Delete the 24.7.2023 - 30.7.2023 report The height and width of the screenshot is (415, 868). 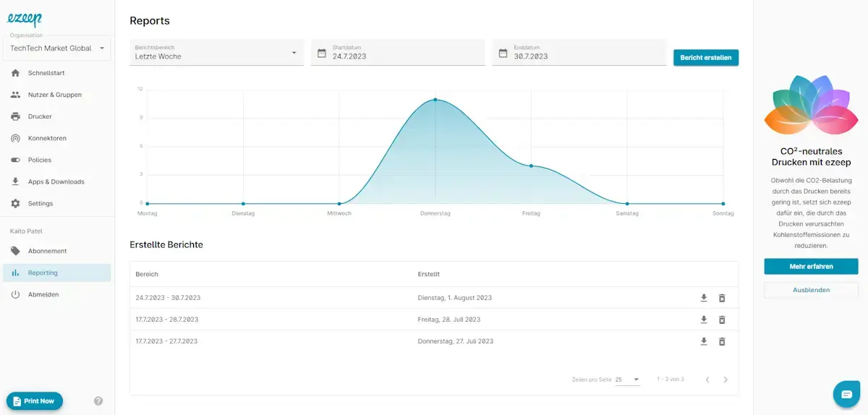tap(721, 298)
